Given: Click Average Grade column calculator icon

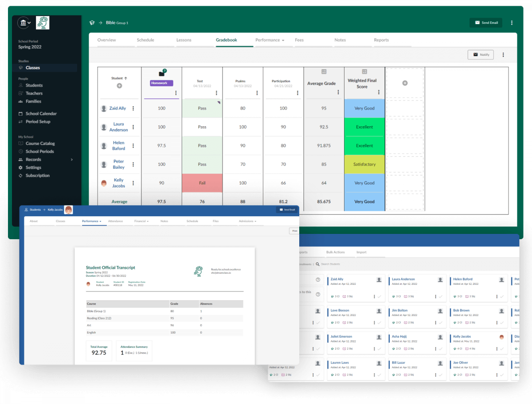Looking at the screenshot, I should coord(324,72).
